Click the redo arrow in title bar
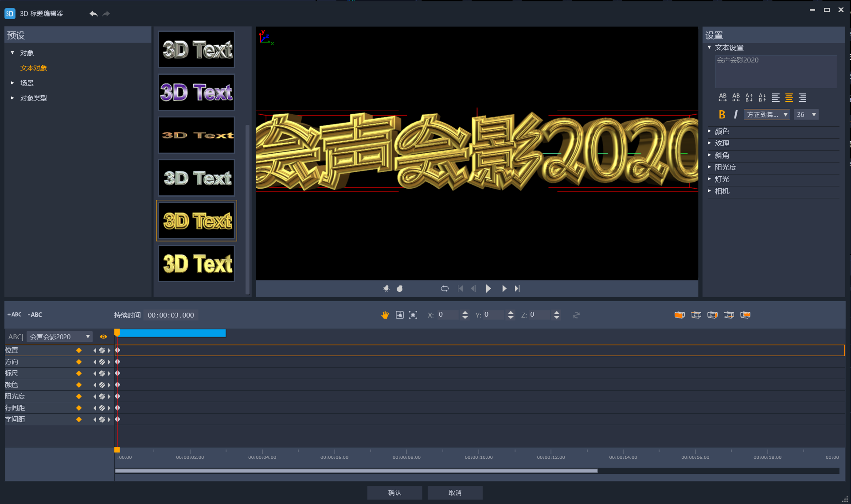This screenshot has width=851, height=504. coord(106,14)
